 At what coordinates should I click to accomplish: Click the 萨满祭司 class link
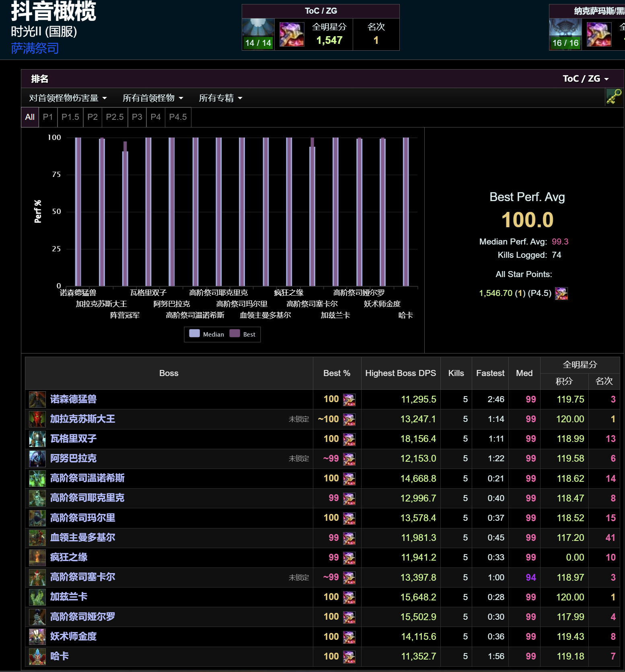[35, 48]
